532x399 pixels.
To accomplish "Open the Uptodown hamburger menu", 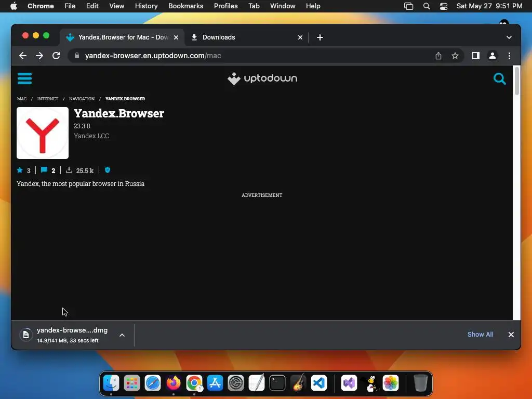I will pos(24,78).
